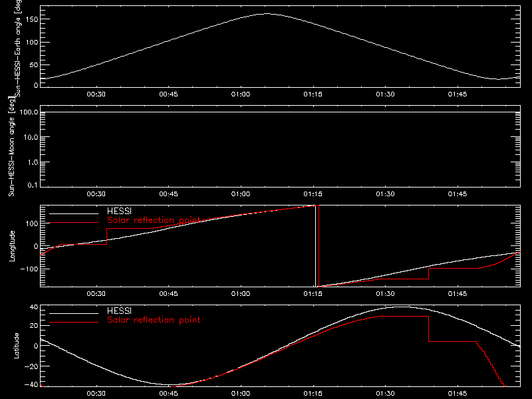Screen dimensions: 532x399
Task: Click white HESSI legend line in Latitude plot
Action: (74, 313)
